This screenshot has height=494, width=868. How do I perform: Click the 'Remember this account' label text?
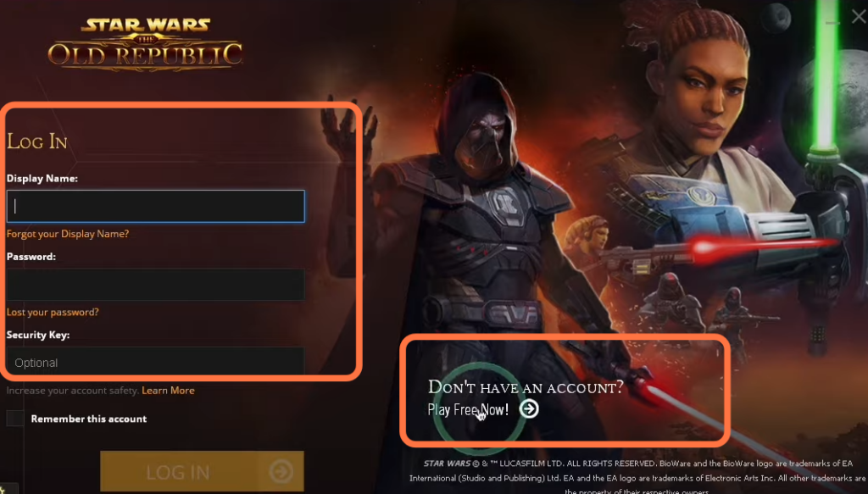click(x=88, y=419)
